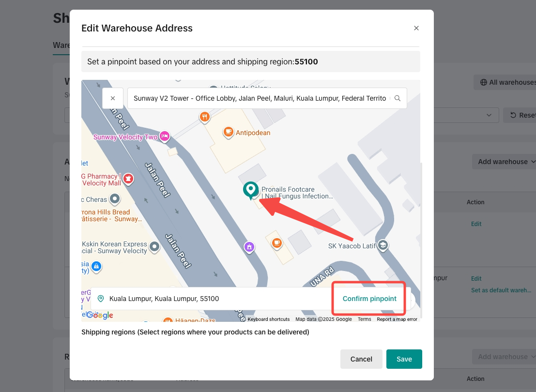Click the Antipodean cafe marker icon
This screenshot has height=392, width=536.
(x=228, y=132)
